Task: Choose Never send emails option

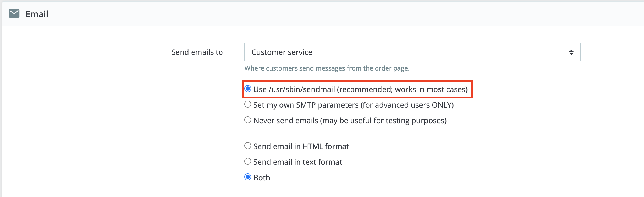Action: pyautogui.click(x=248, y=120)
